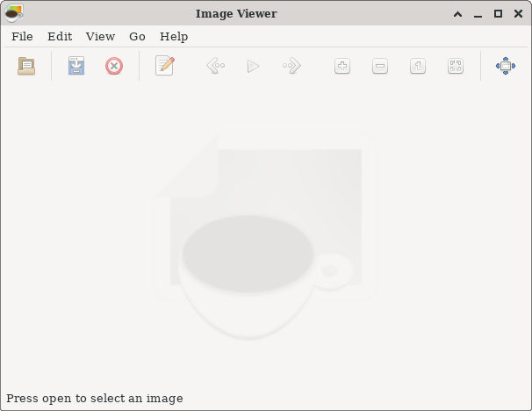Click the Zoom out minus icon
532x411 pixels.
(x=380, y=66)
